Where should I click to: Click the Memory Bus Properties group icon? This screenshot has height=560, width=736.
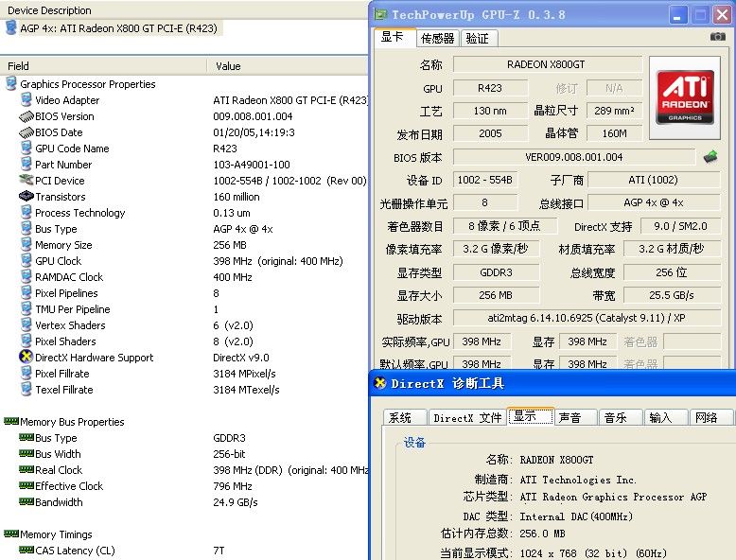pos(11,421)
